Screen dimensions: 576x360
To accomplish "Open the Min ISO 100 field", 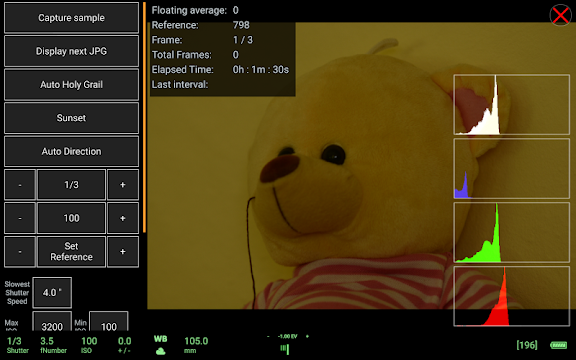I will (x=109, y=321).
